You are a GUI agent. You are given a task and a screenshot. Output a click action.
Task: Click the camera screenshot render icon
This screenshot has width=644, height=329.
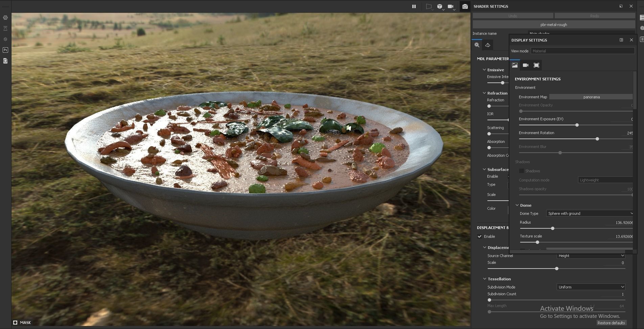point(465,6)
